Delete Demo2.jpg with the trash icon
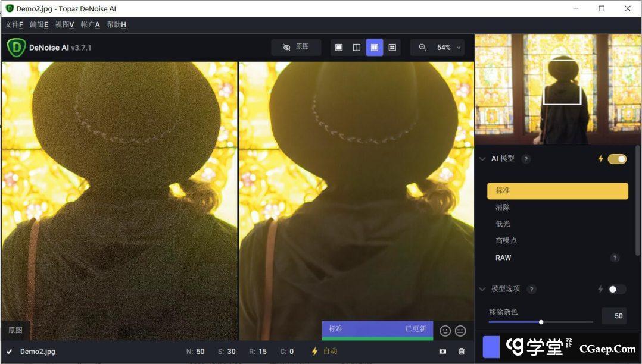This screenshot has width=642, height=364. [461, 352]
